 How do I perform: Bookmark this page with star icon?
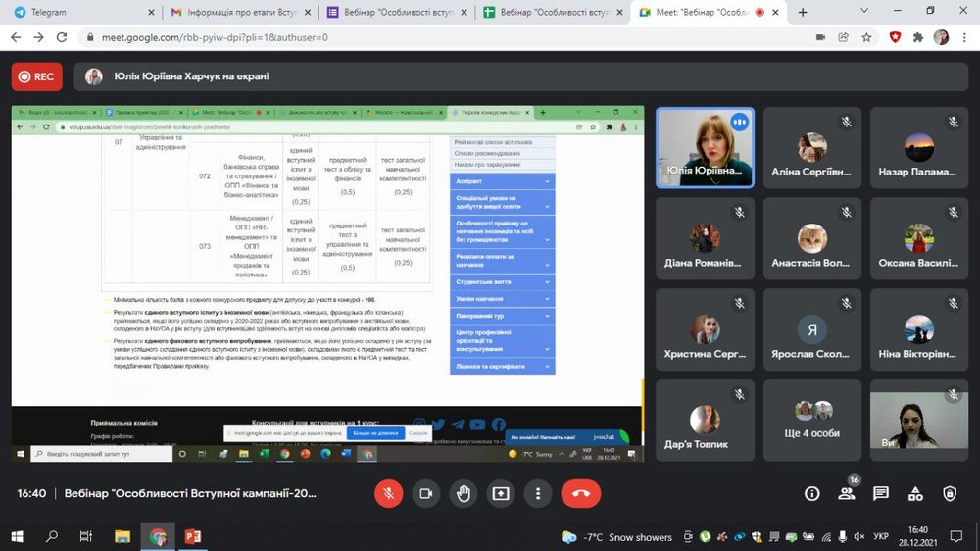pos(867,37)
